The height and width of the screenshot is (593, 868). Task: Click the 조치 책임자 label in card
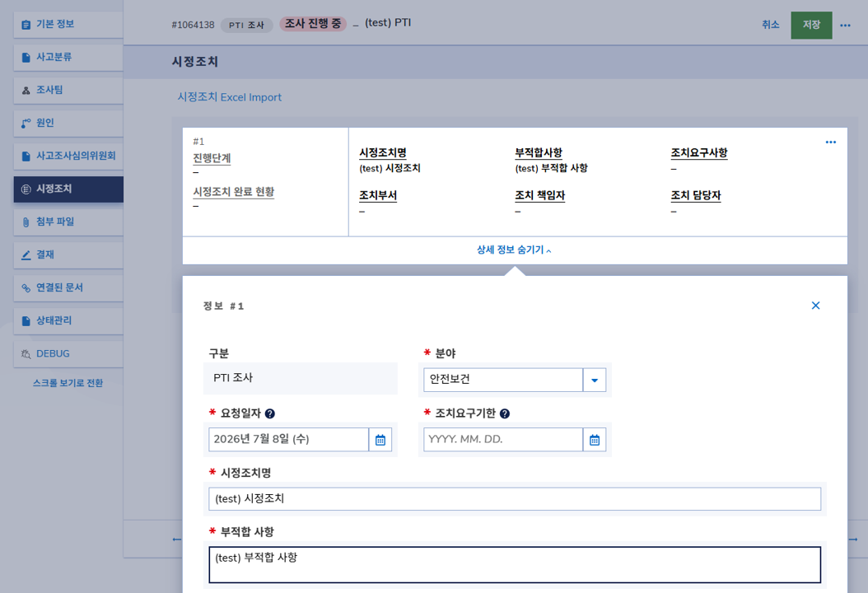click(x=539, y=195)
